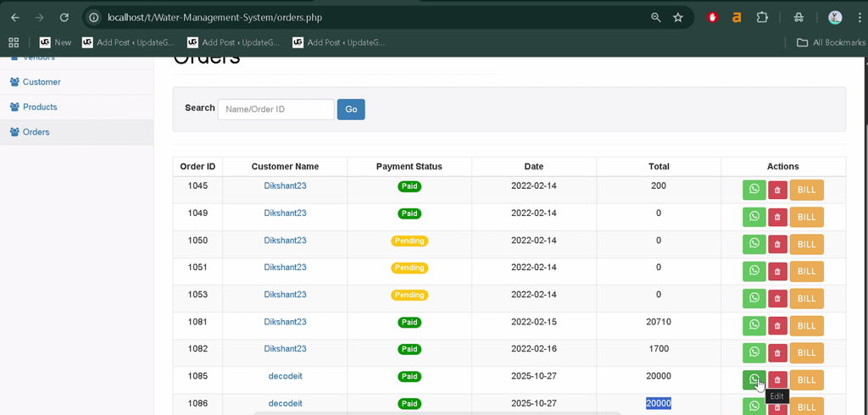Screen dimensions: 868x415
Task: Click the Go search button
Action: point(351,109)
